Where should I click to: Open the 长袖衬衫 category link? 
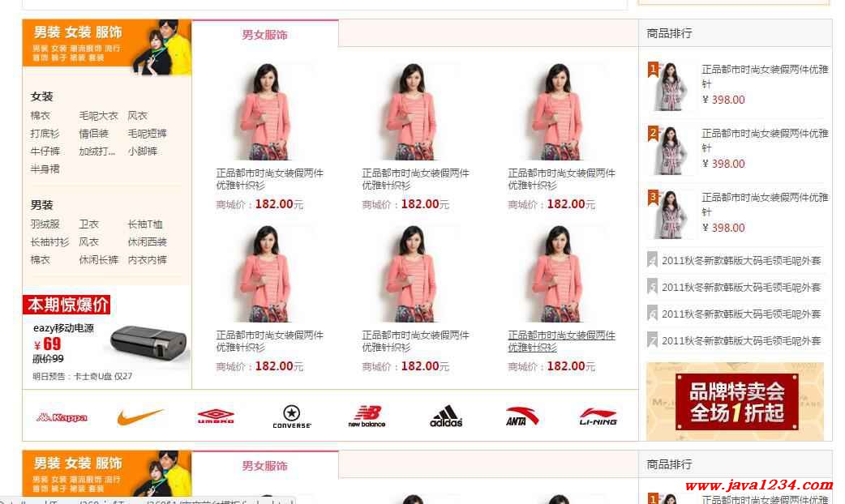coord(50,241)
